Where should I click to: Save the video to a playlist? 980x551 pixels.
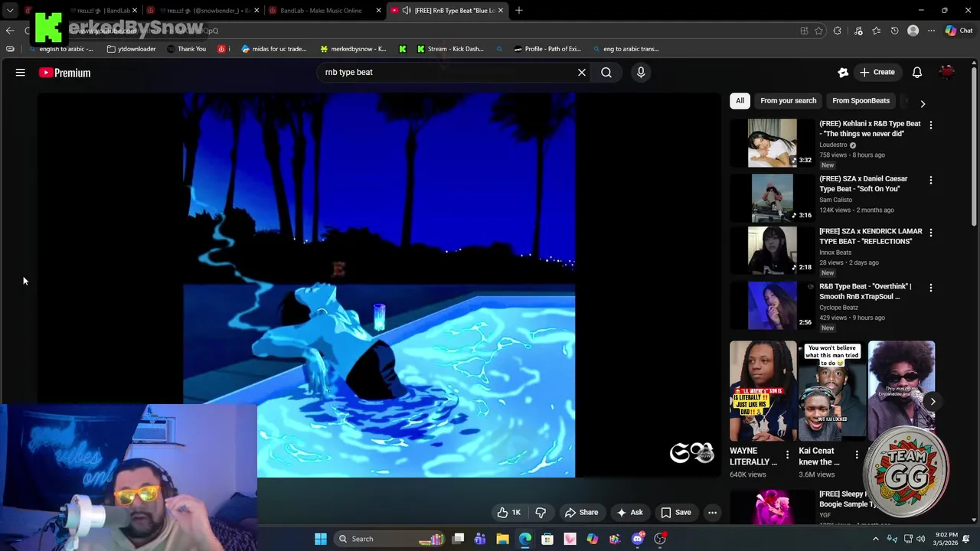click(676, 513)
